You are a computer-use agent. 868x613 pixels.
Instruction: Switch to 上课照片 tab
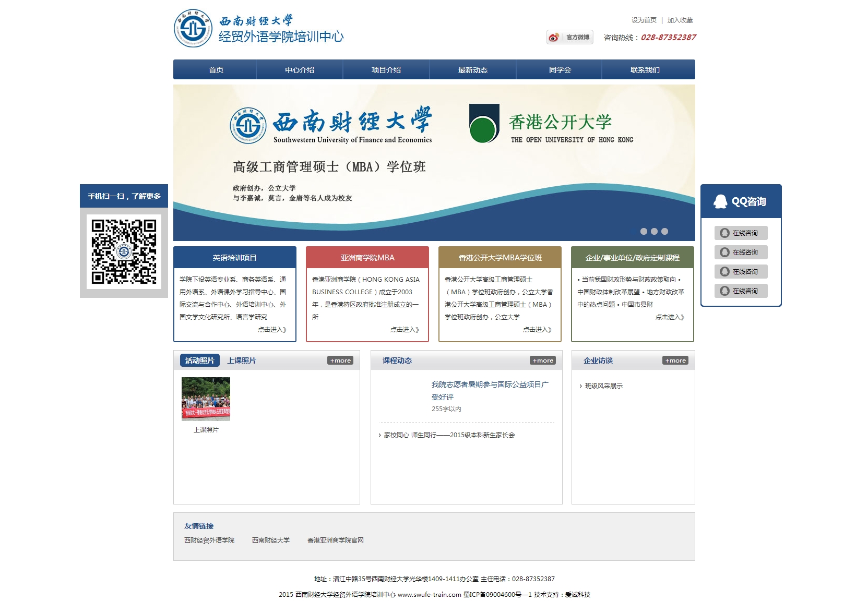(242, 360)
